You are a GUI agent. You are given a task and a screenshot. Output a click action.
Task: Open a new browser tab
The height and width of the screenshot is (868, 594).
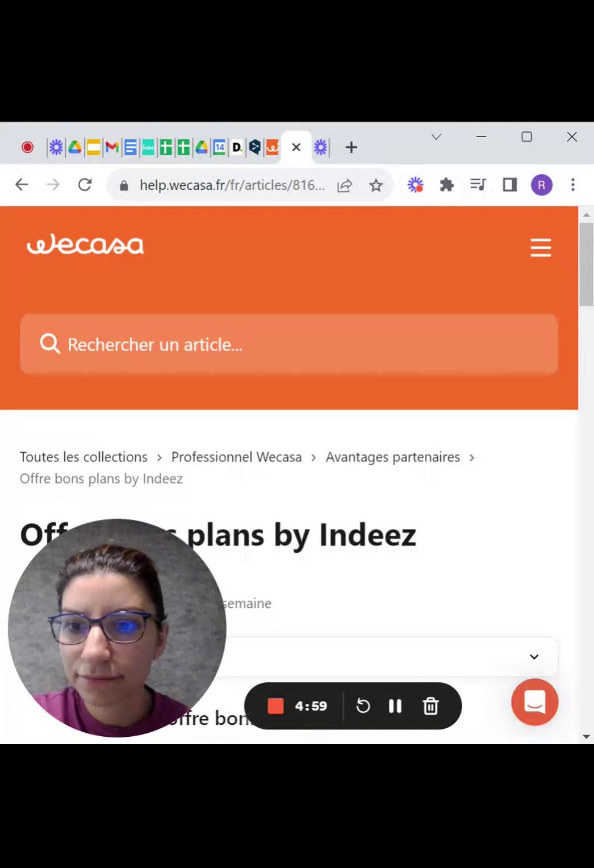[x=352, y=148]
